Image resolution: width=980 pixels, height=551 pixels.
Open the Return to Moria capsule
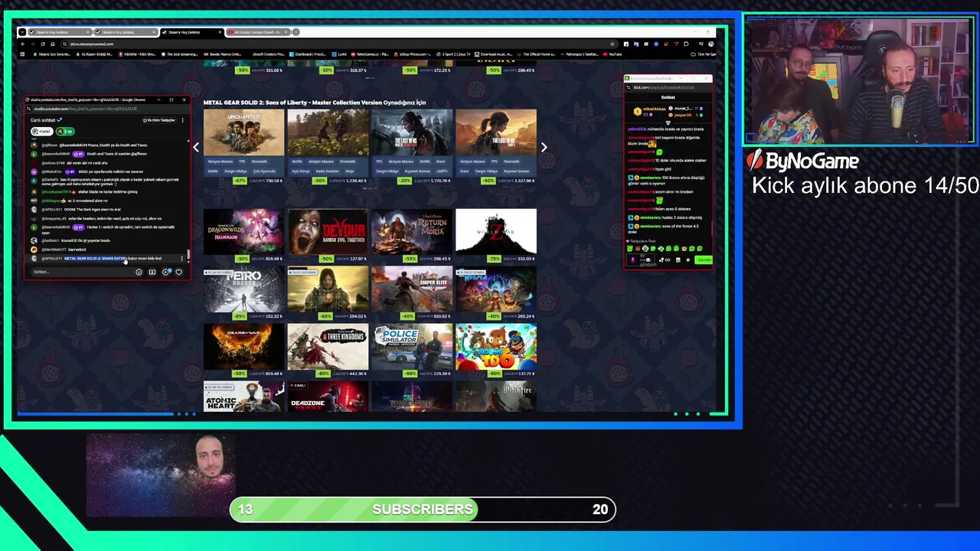(412, 231)
